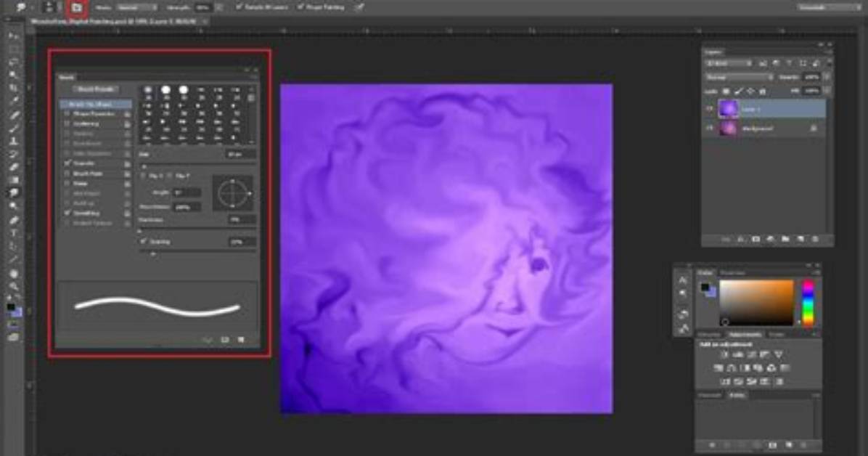Open the layer filter Kind dropdown
Viewport: 868px width, 456px height.
pyautogui.click(x=729, y=64)
